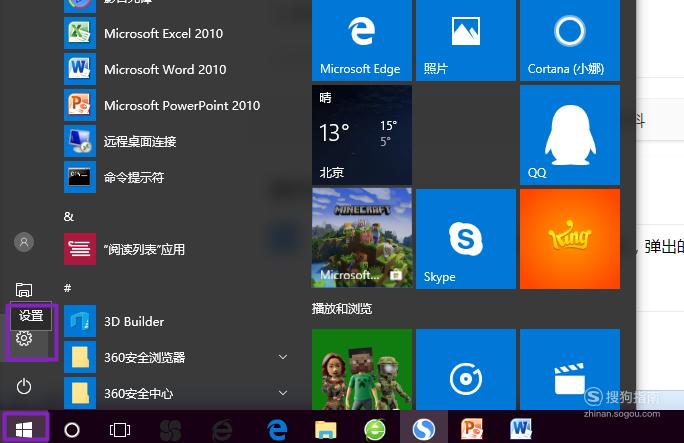Click the # section letter header

pyautogui.click(x=68, y=288)
